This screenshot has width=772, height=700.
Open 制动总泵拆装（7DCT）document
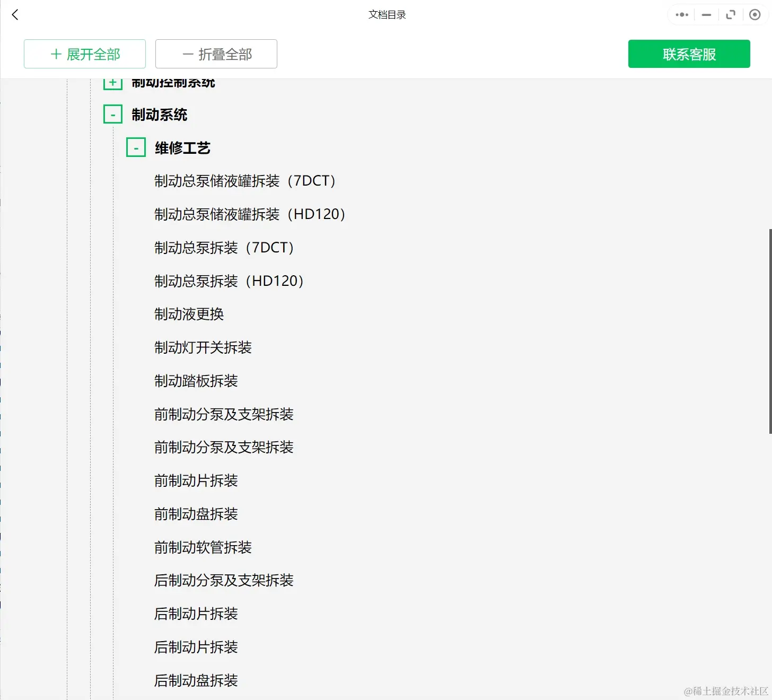[224, 247]
